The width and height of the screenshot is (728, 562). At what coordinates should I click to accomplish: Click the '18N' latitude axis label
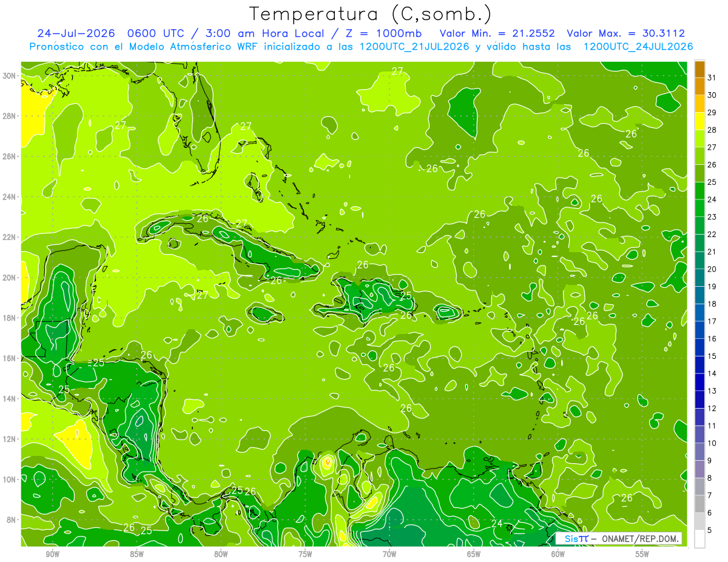(x=10, y=318)
